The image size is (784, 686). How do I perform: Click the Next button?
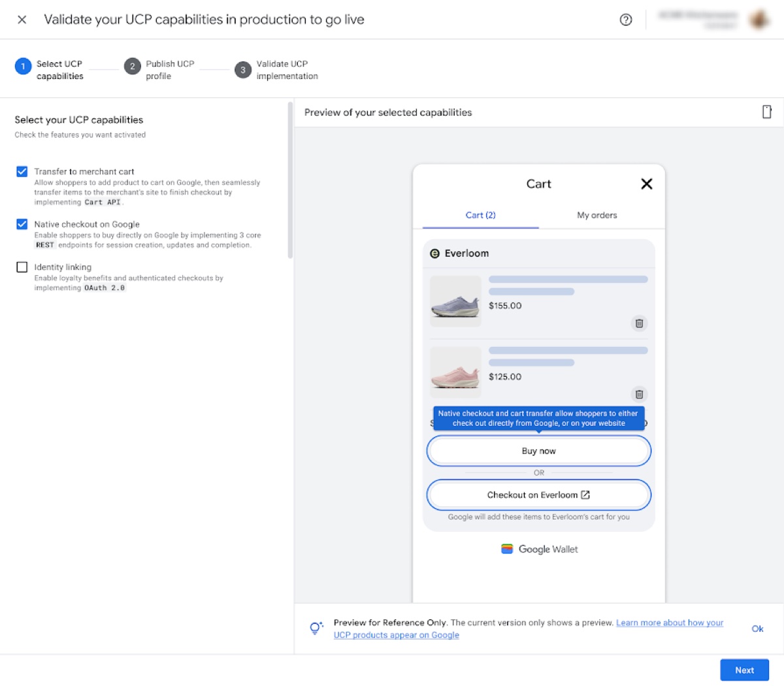point(744,670)
